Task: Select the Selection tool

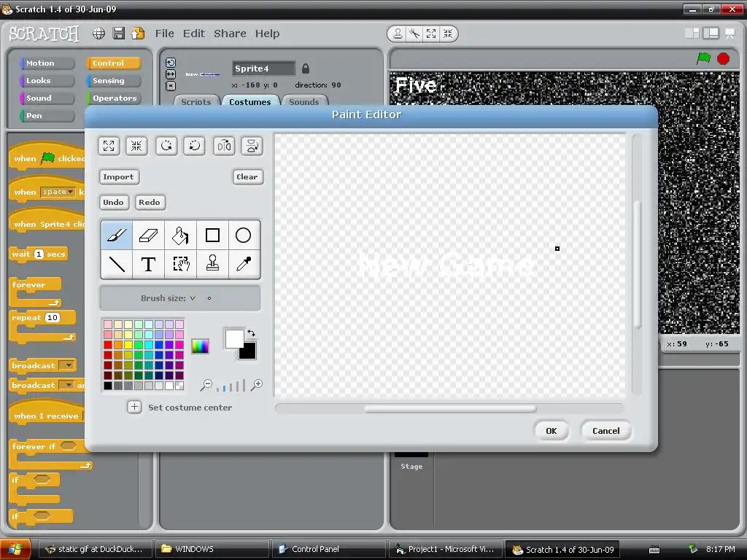Action: (180, 263)
